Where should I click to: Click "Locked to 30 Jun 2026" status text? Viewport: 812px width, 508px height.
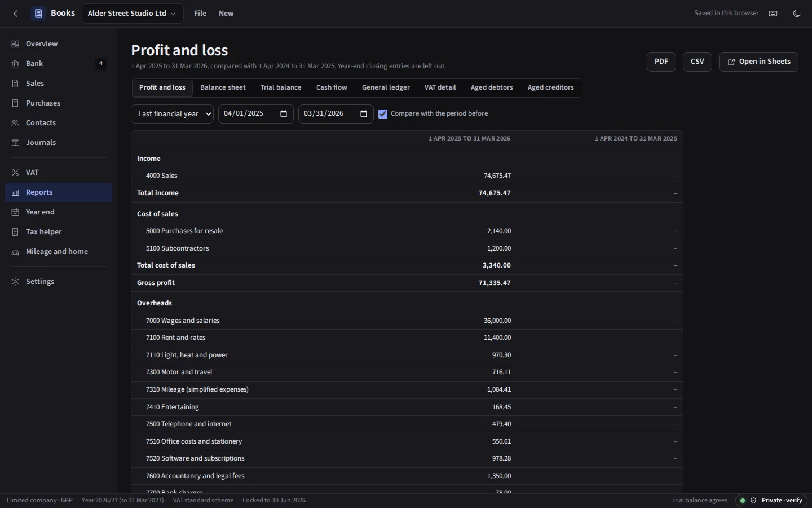(274, 501)
